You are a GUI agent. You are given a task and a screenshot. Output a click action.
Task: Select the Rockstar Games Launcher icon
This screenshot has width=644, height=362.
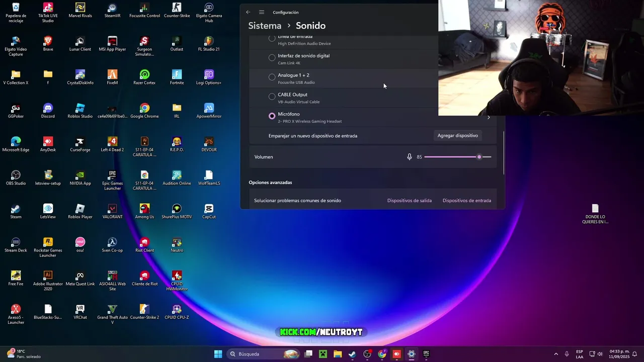(x=48, y=247)
